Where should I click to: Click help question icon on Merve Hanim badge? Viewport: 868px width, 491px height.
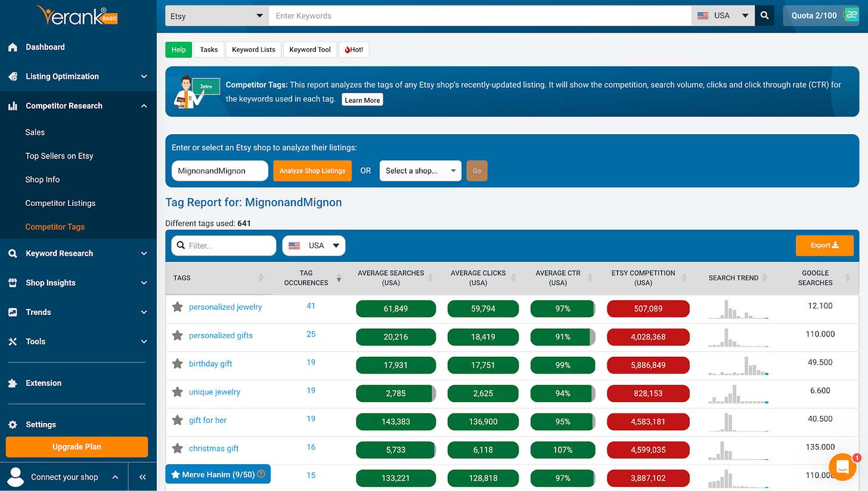261,475
